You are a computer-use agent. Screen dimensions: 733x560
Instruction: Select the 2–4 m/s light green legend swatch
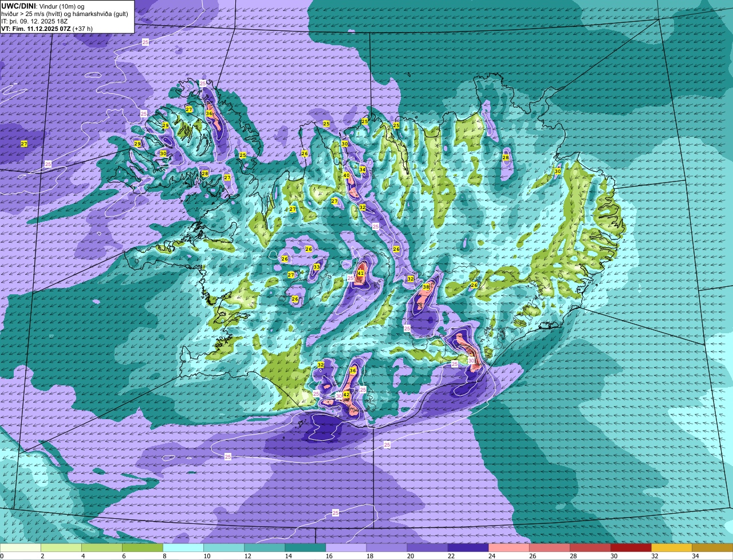(61, 548)
